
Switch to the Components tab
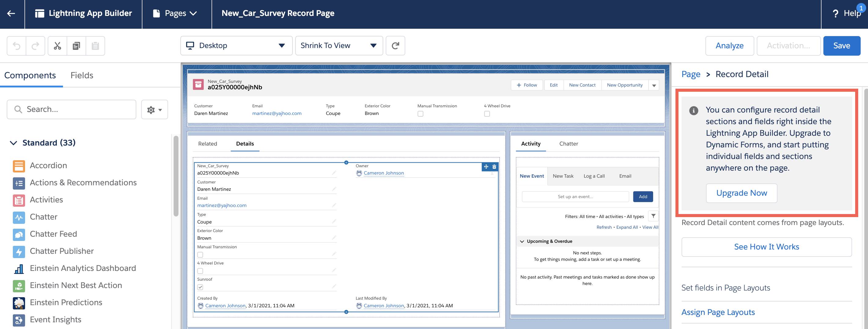(x=30, y=76)
